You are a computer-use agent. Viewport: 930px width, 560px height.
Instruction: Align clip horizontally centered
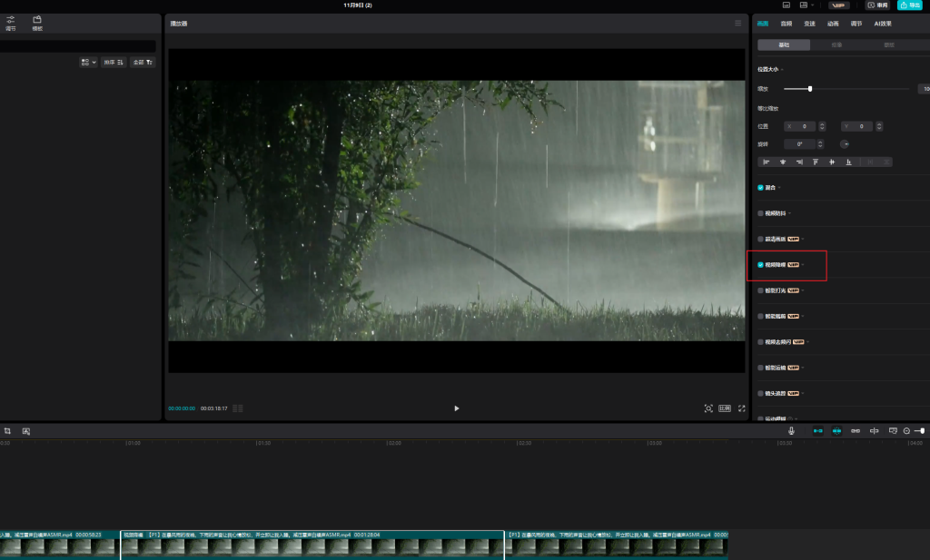coord(783,162)
